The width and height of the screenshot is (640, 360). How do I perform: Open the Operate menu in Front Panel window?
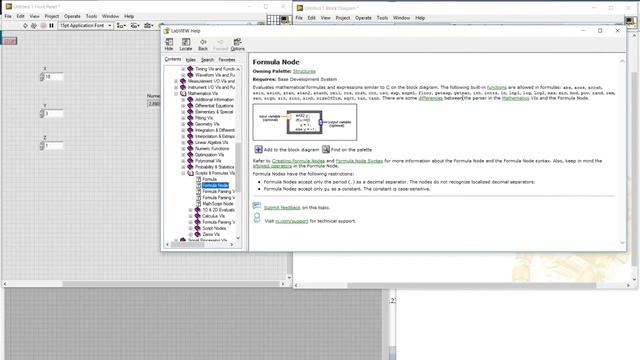pos(72,16)
